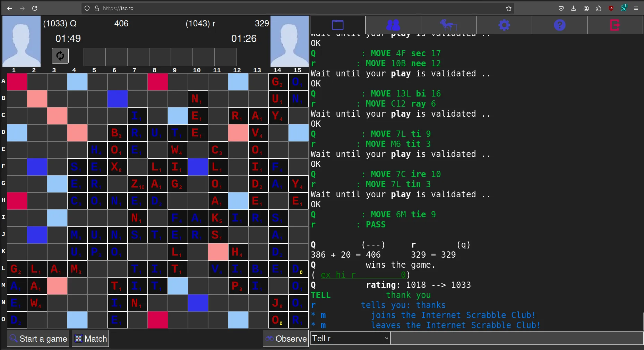The image size is (644, 350).
Task: Open the Firefox account icon
Action: pos(586,8)
